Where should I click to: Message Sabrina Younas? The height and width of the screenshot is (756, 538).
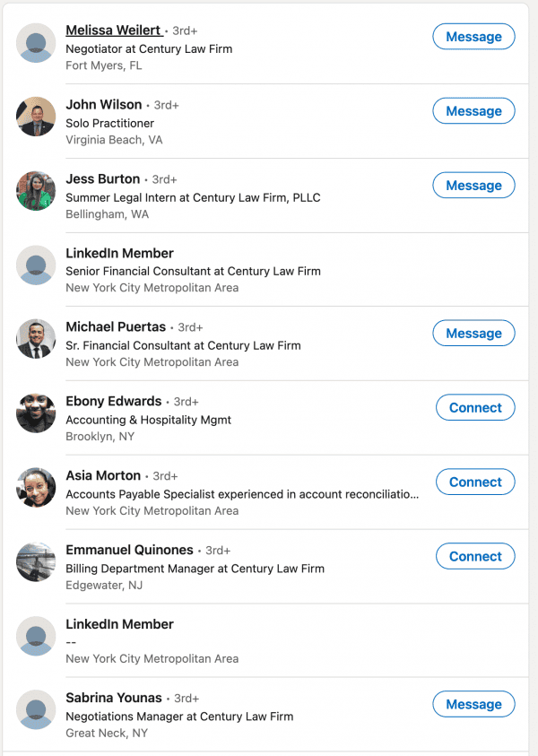point(473,705)
